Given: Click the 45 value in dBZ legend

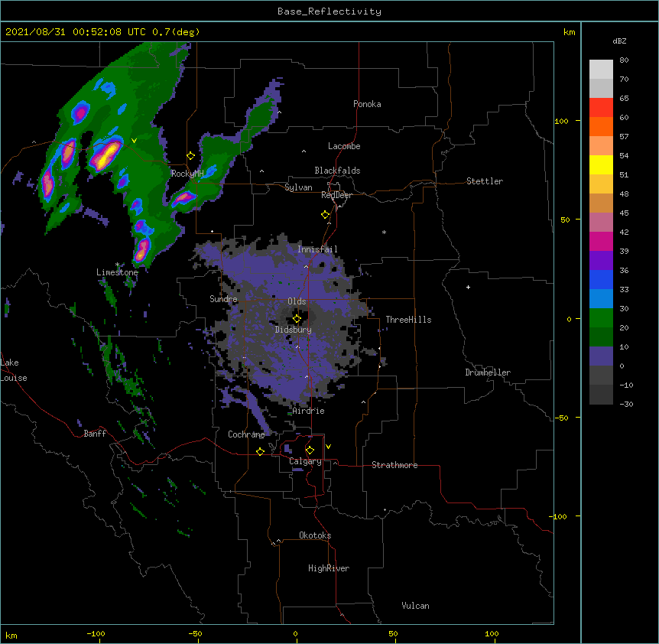Looking at the screenshot, I should (x=624, y=213).
